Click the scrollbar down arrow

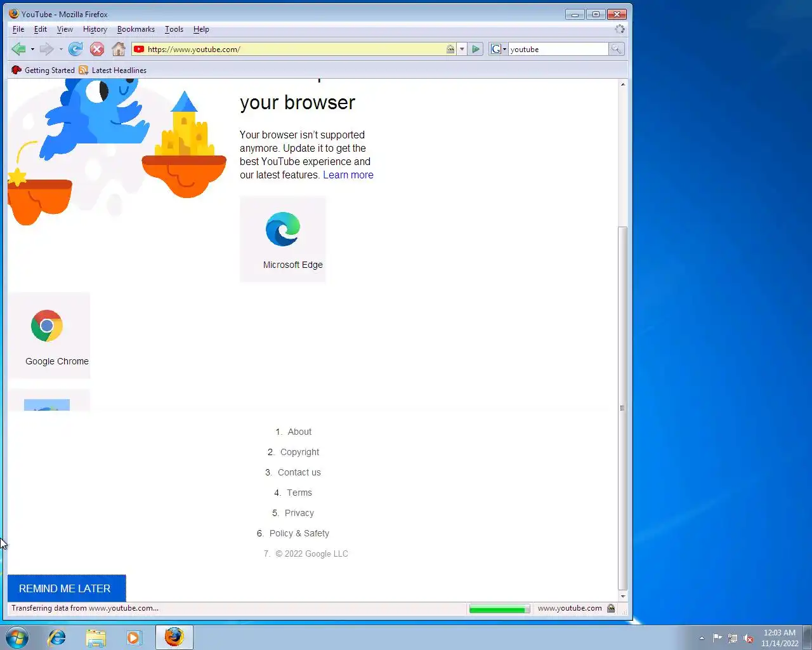(622, 596)
